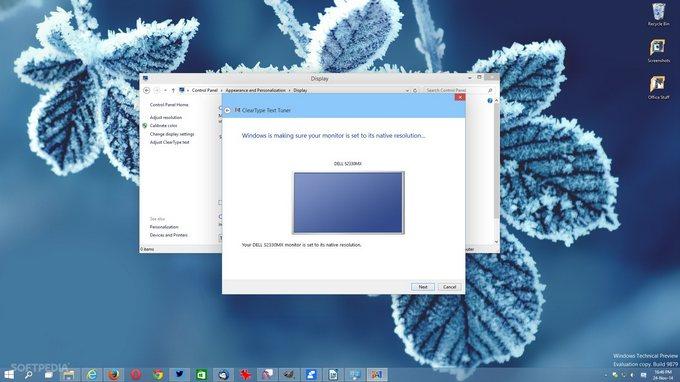Open the Adjust resolution link

[166, 118]
